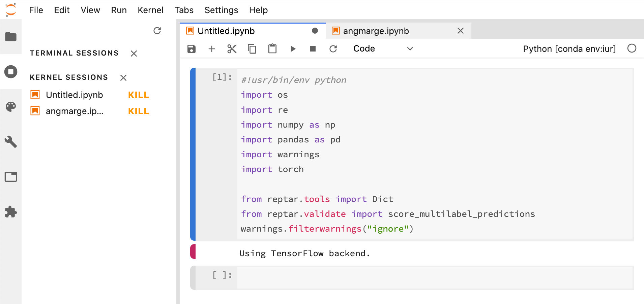The width and height of the screenshot is (644, 304).
Task: Open the View menu
Action: coord(90,10)
